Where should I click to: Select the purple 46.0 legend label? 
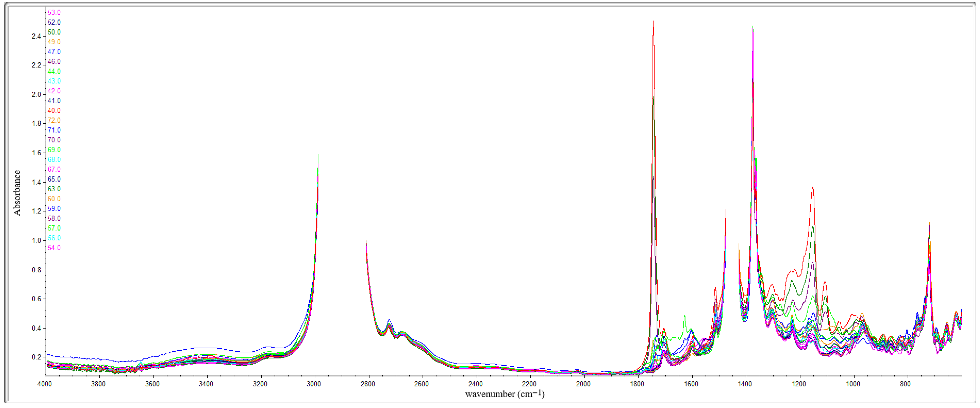(54, 62)
